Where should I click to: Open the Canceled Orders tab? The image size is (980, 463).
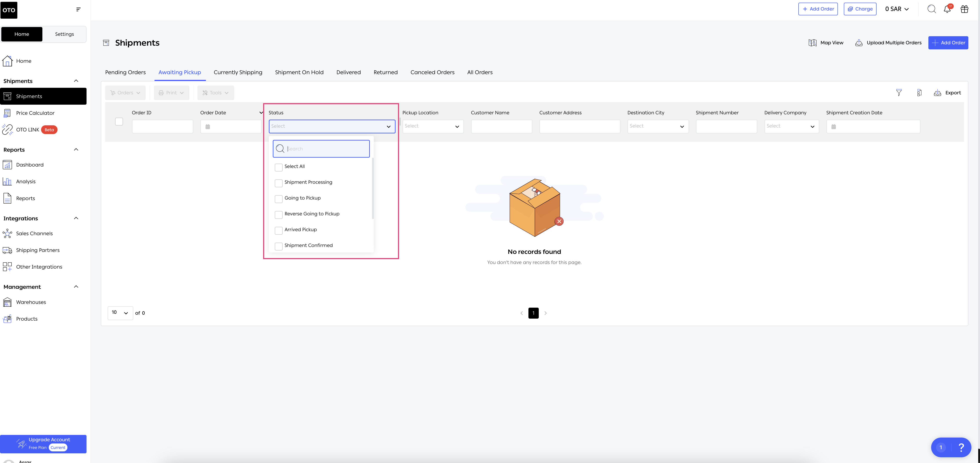[x=432, y=72]
